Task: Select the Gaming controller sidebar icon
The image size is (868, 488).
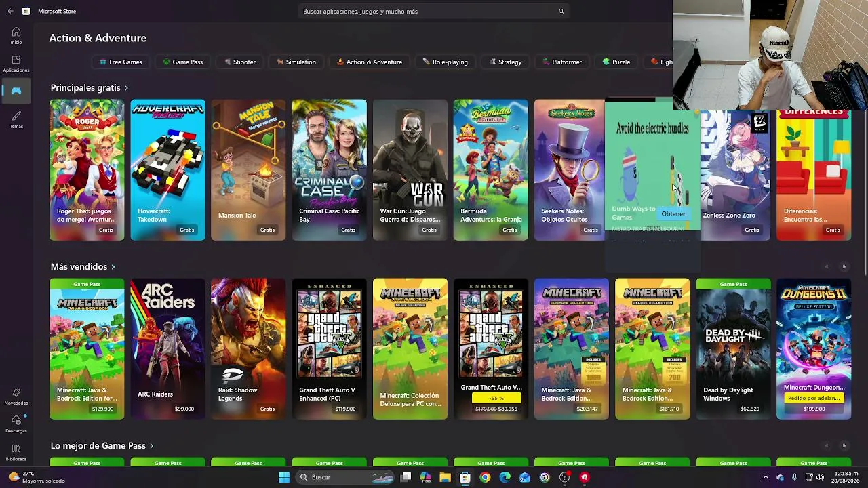Action: (x=16, y=91)
